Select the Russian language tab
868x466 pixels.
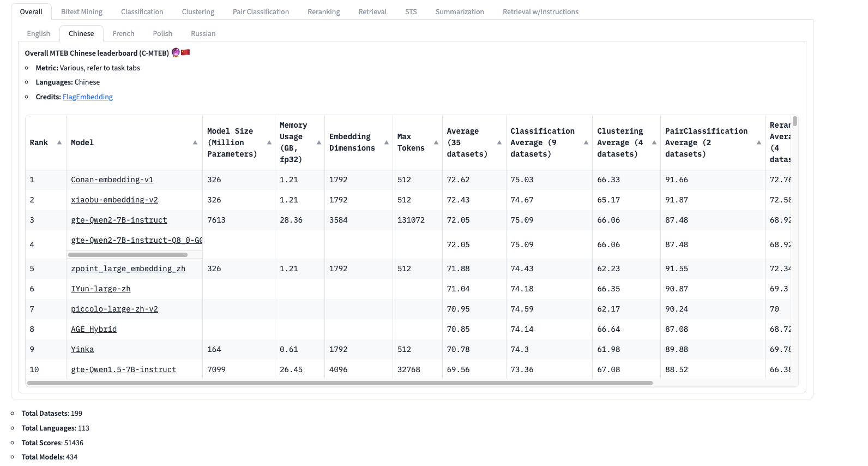203,33
